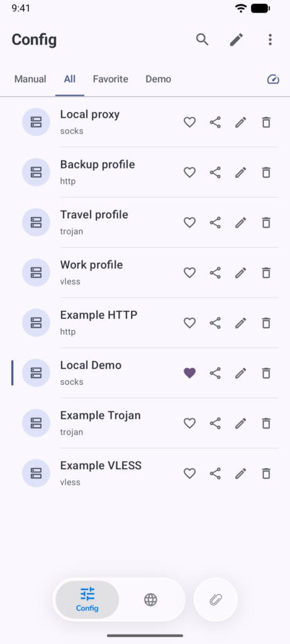290x644 pixels.
Task: Edit the Backup profile entry
Action: click(241, 172)
